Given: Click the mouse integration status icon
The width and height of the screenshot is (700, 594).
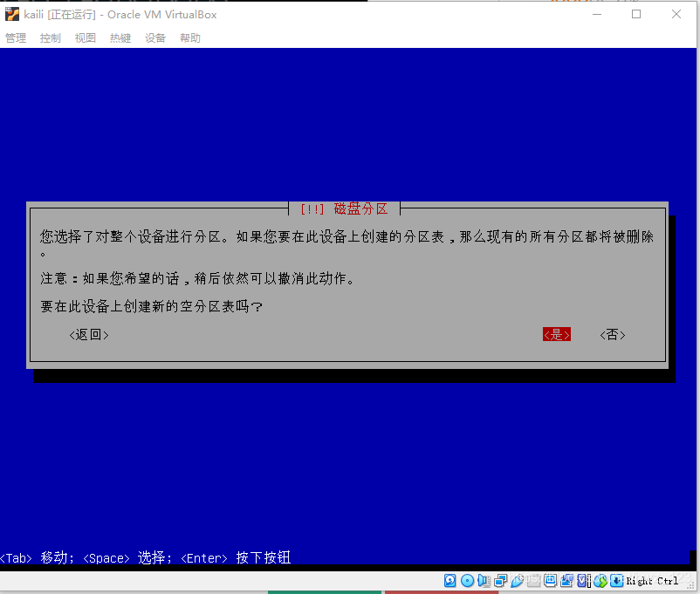Looking at the screenshot, I should tap(600, 580).
